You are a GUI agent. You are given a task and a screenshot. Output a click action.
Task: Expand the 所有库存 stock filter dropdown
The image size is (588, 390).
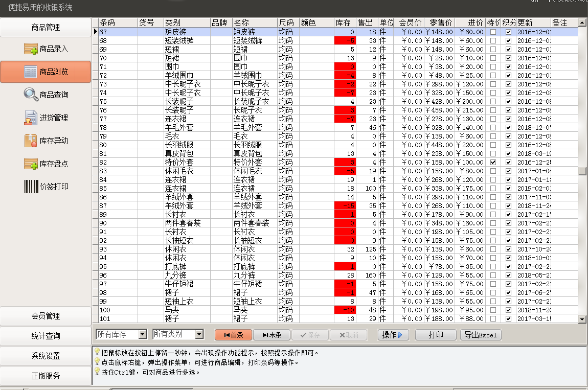point(142,334)
